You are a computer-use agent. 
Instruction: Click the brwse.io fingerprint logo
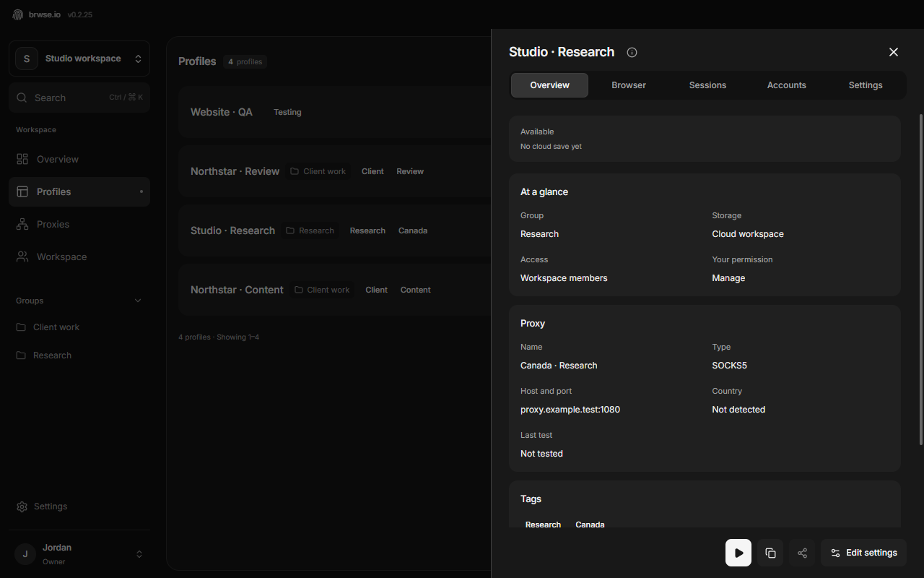(x=18, y=14)
